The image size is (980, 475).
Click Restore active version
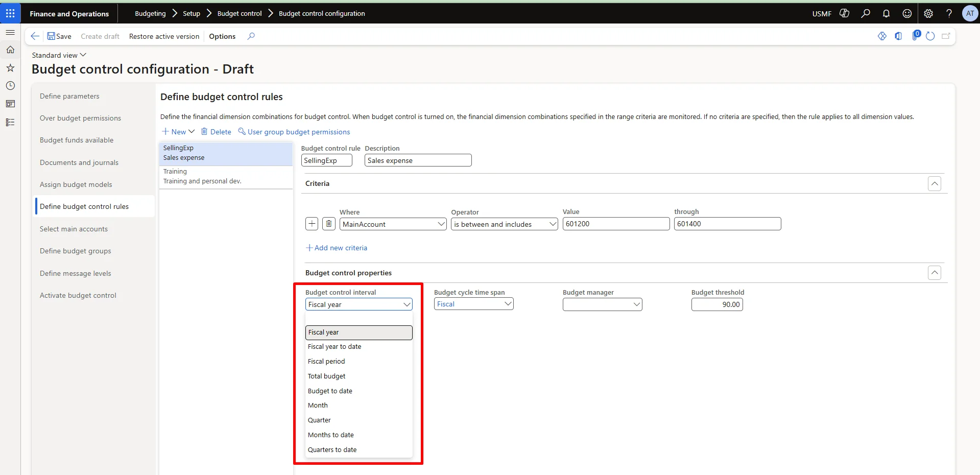click(x=164, y=36)
